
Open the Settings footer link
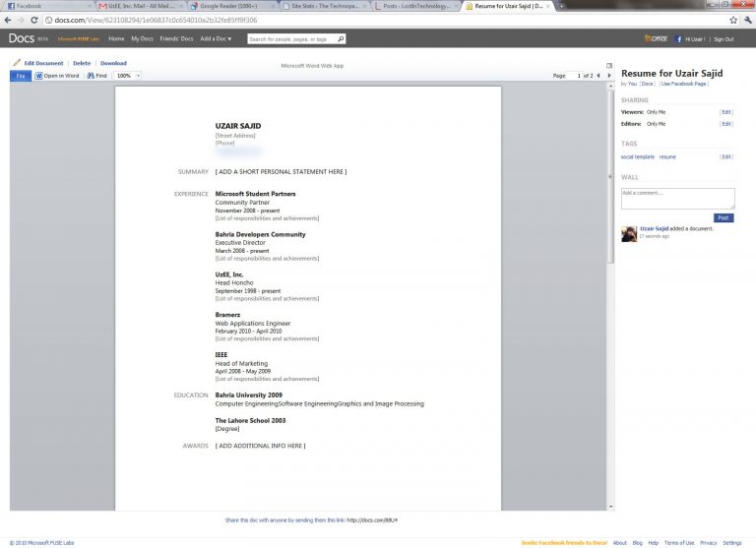point(732,543)
